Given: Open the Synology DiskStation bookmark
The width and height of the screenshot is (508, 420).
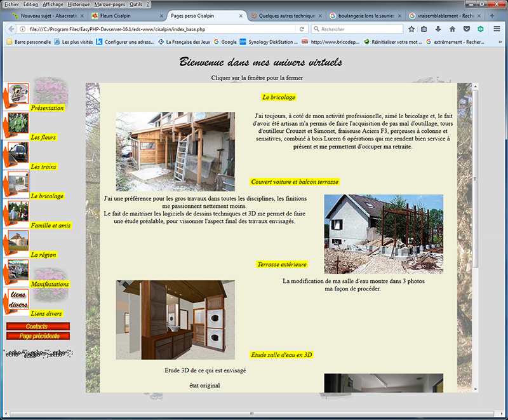Looking at the screenshot, I should [269, 42].
